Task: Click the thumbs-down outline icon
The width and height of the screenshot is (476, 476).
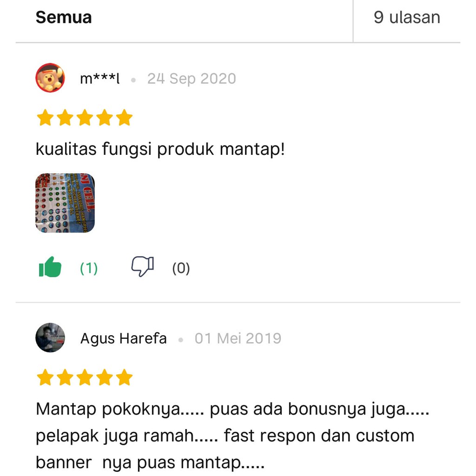Action: [x=142, y=266]
